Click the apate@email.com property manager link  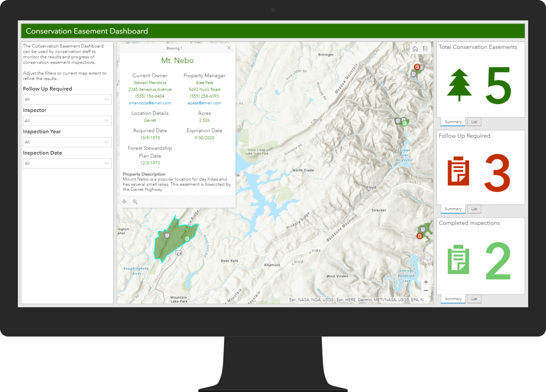(x=204, y=103)
